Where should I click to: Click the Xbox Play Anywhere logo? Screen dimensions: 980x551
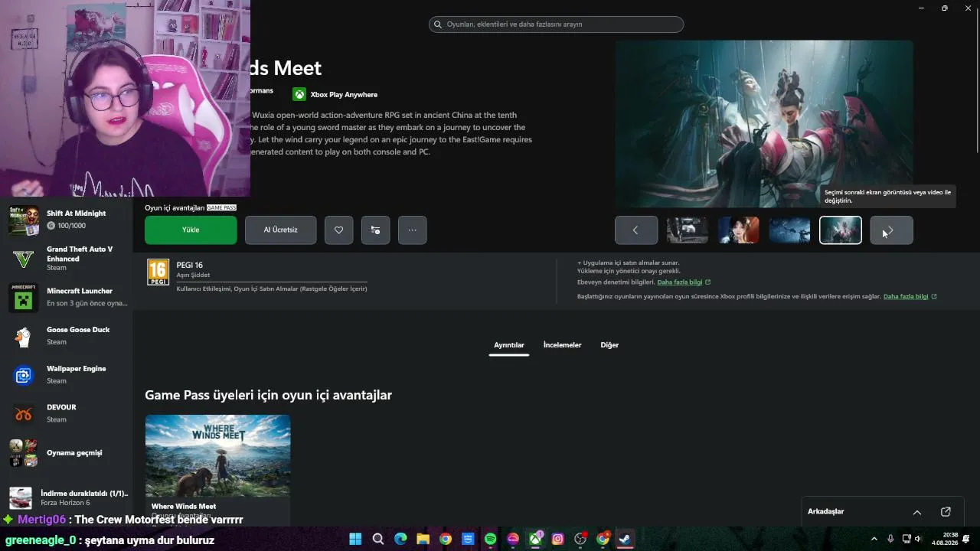coord(299,94)
